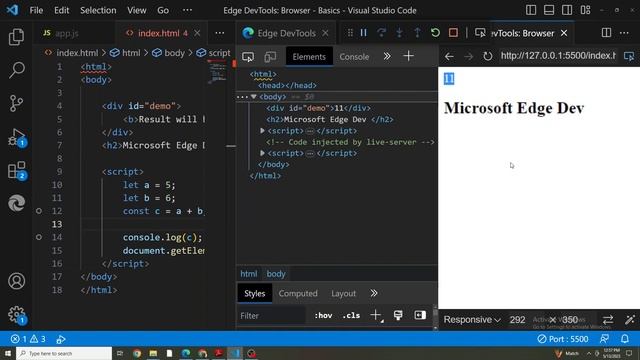
Task: Open the Explorer view in activity bar
Action: point(16,37)
